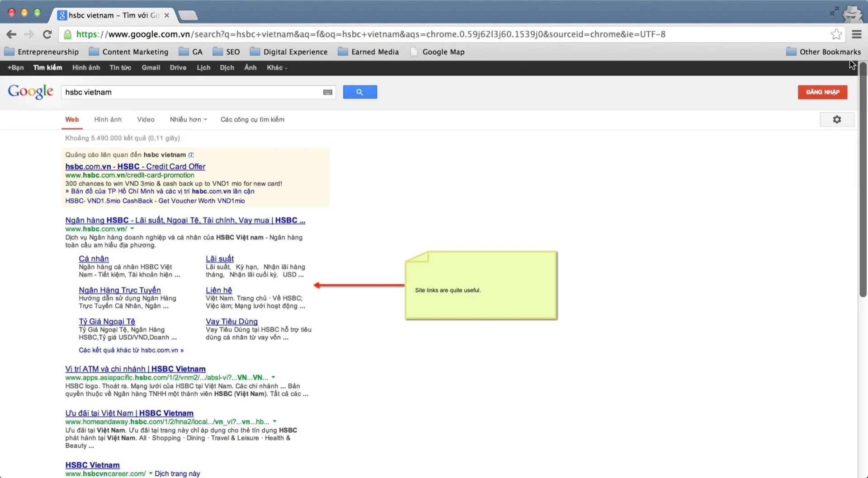Click the blue search magnifier button
This screenshot has width=868, height=478.
pyautogui.click(x=359, y=92)
